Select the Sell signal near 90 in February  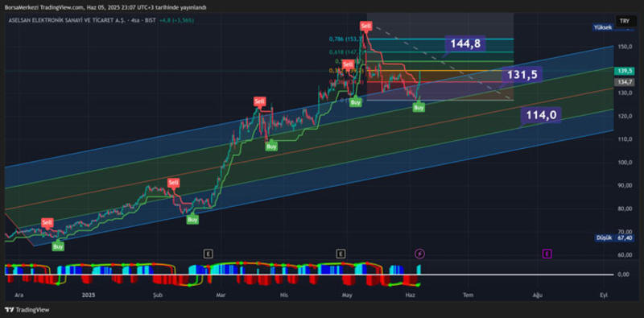coord(174,183)
